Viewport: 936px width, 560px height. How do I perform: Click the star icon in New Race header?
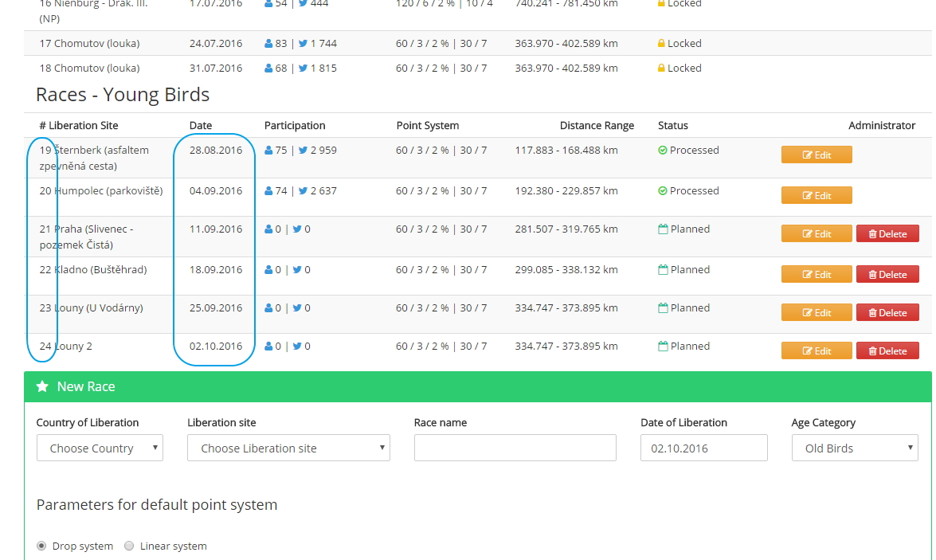[42, 386]
